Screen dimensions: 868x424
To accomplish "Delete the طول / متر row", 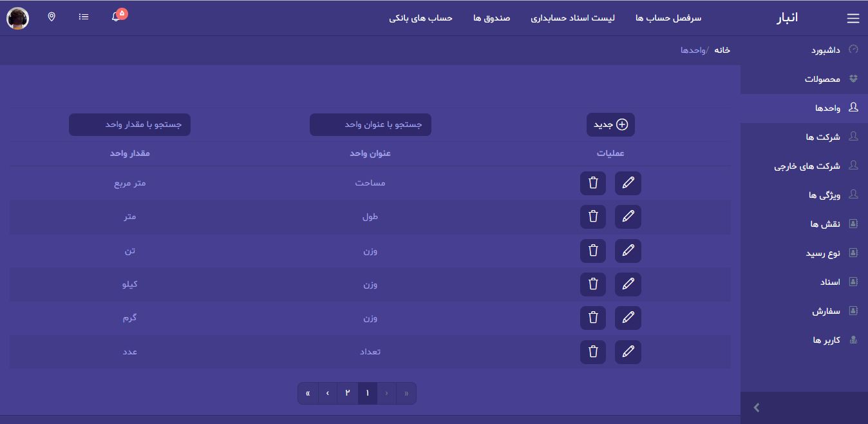I will point(593,217).
